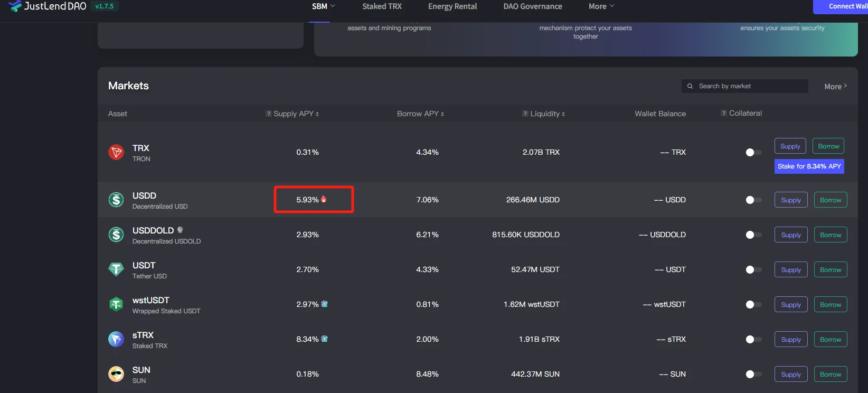
Task: Click the SUN token icon
Action: (116, 374)
